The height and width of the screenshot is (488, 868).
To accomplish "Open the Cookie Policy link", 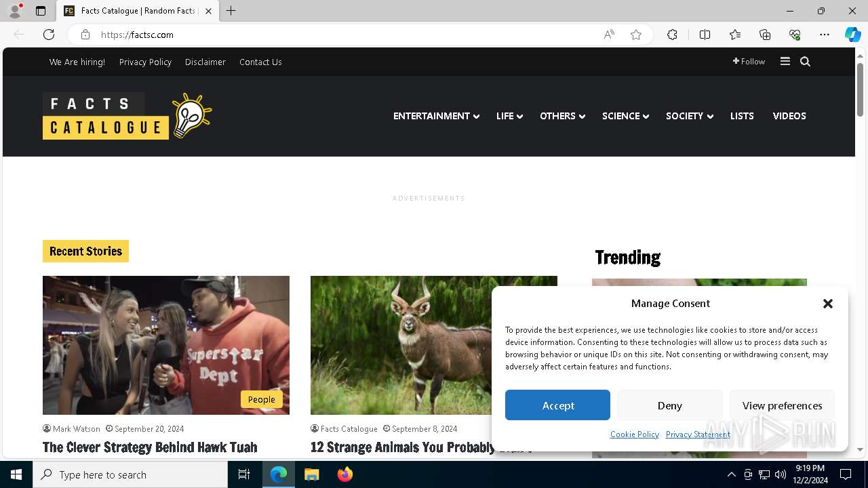I will [634, 434].
